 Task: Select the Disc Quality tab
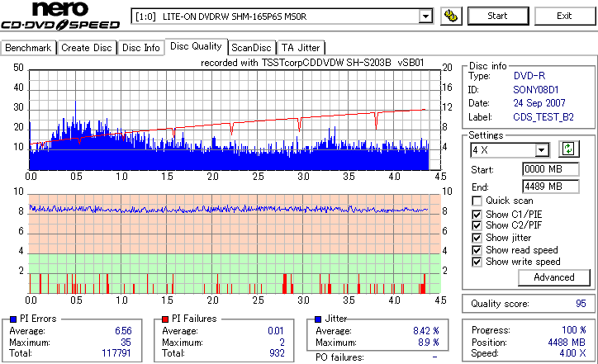pos(196,46)
